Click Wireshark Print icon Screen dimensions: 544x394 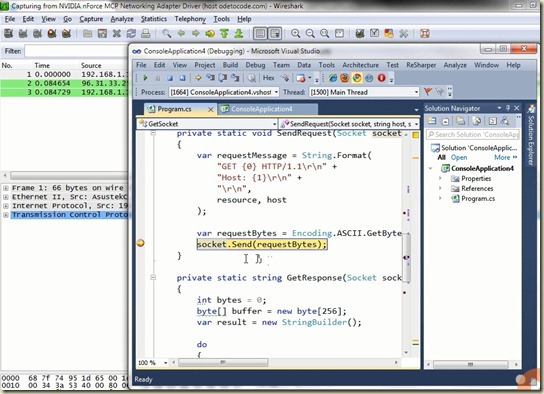tap(146, 34)
